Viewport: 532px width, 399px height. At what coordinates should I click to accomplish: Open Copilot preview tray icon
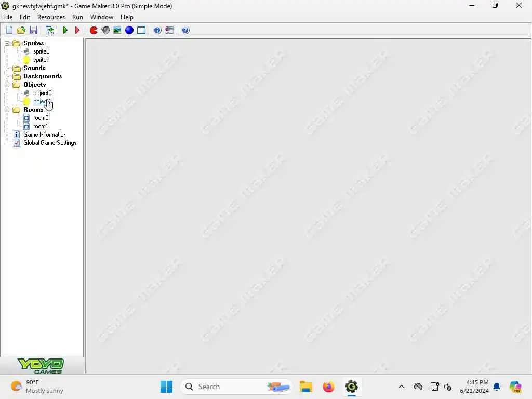(515, 387)
